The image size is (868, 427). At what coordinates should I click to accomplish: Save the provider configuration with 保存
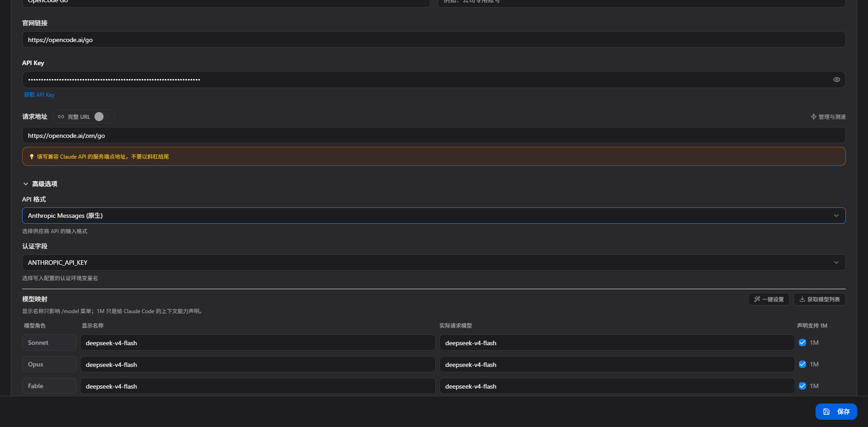pos(836,412)
